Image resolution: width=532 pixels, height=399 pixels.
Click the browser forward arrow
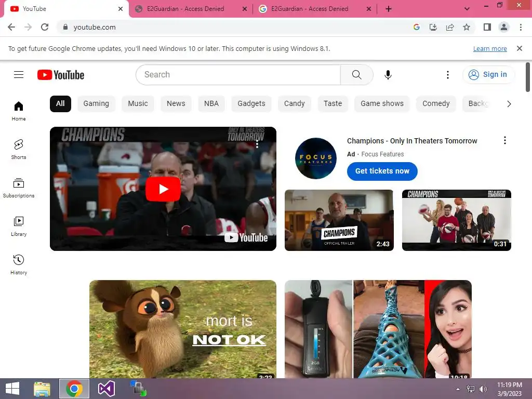(x=28, y=27)
